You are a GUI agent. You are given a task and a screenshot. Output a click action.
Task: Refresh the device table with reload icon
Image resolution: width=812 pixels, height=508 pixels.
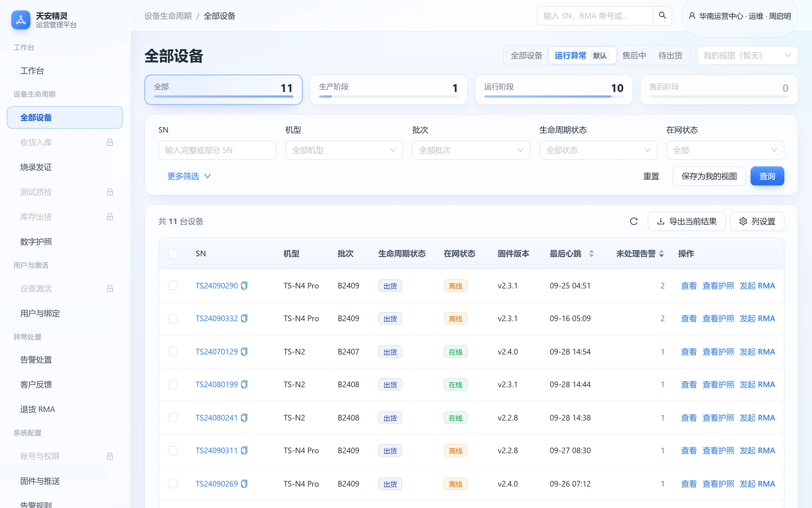[634, 221]
